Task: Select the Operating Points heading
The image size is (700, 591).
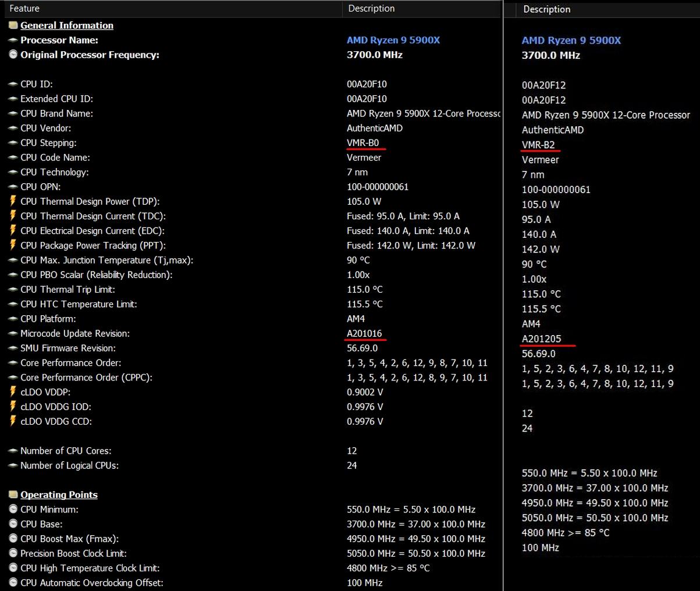Action: [59, 494]
